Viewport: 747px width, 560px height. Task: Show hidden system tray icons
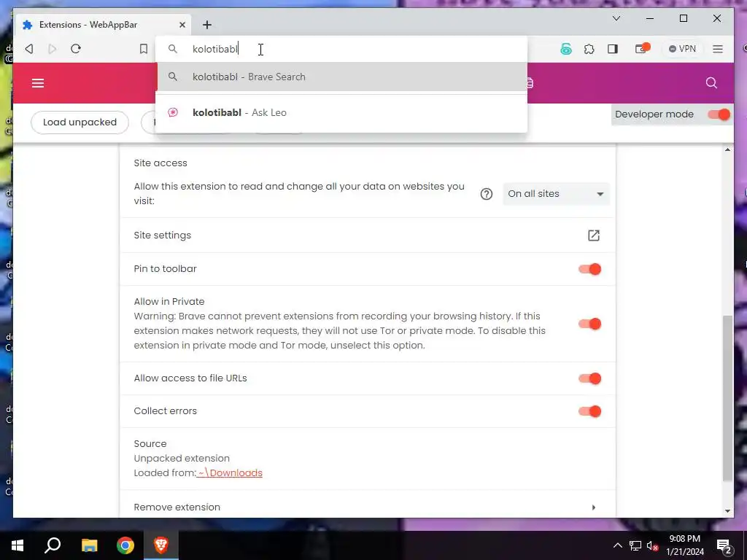617,545
